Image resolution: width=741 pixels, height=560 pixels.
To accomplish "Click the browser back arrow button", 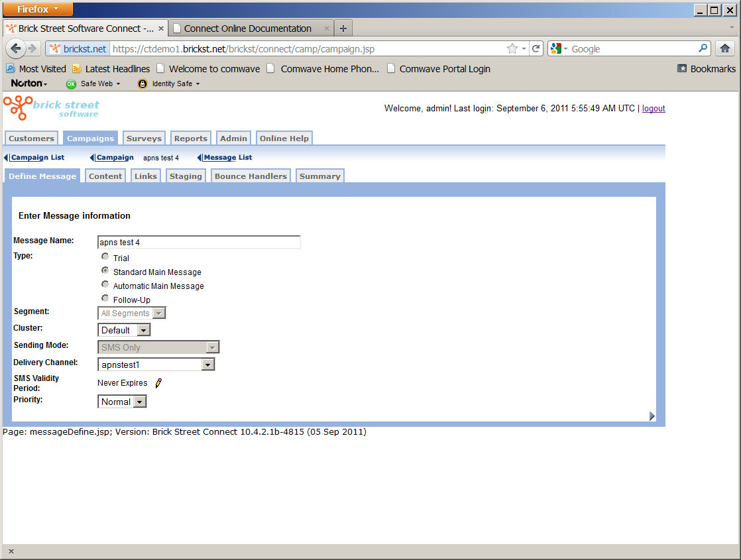I will pos(16,48).
